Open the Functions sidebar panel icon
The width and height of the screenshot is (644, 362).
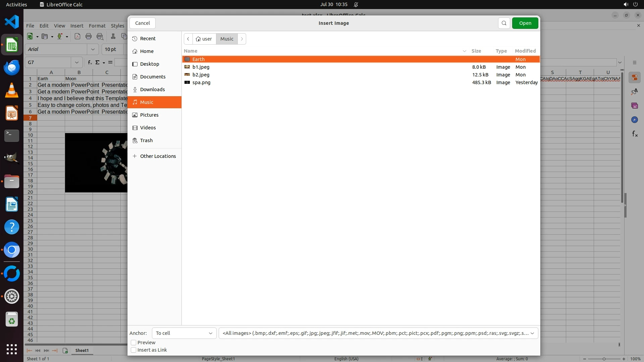click(x=635, y=134)
